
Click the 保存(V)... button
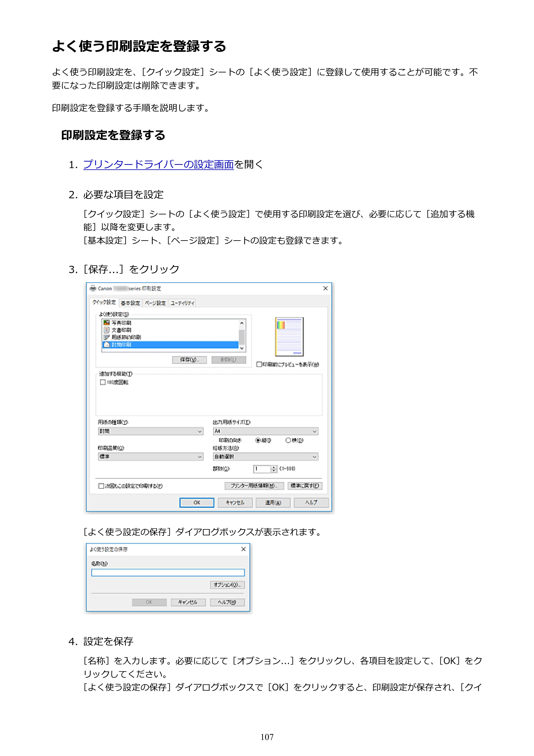190,360
